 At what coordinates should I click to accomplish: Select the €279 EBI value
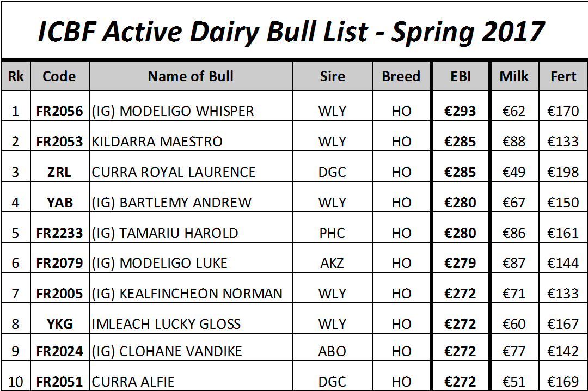pyautogui.click(x=460, y=263)
